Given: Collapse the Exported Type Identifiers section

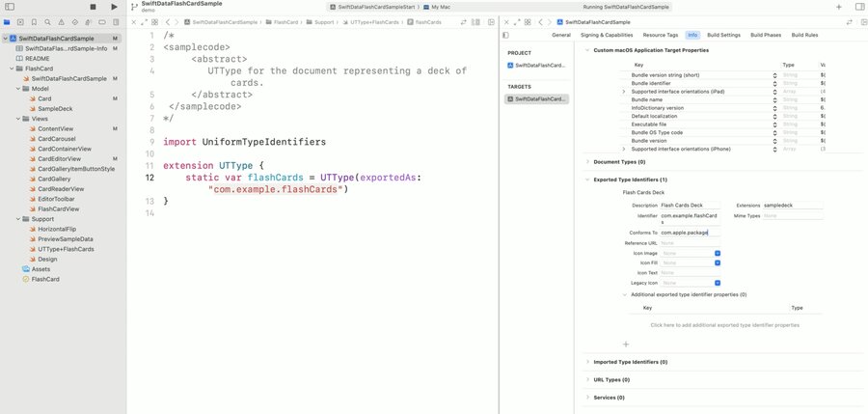Looking at the screenshot, I should pyautogui.click(x=587, y=179).
